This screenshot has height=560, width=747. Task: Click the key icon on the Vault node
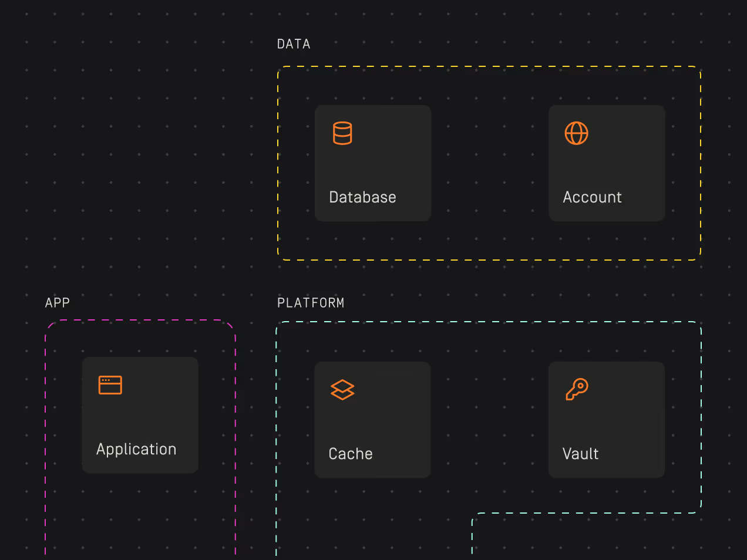click(577, 388)
